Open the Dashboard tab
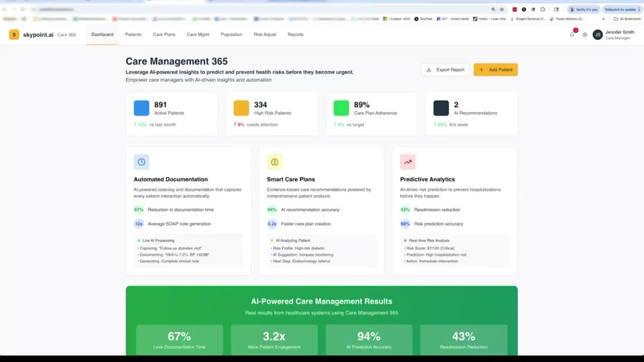The height and width of the screenshot is (362, 644). 102,35
